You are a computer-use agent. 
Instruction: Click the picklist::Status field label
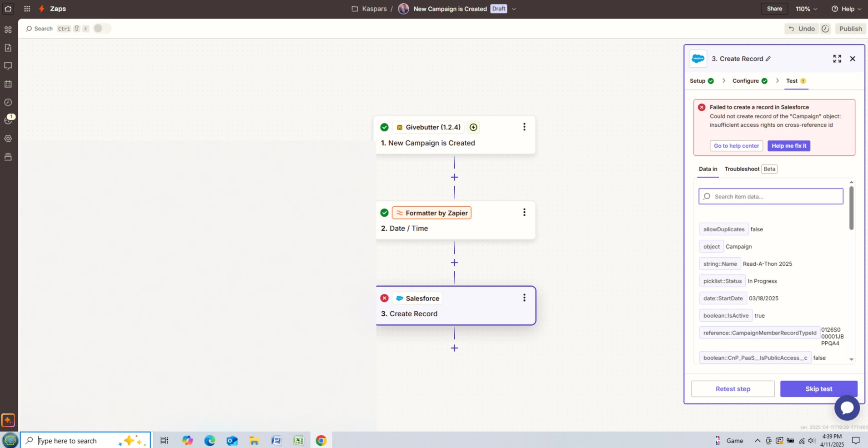pos(722,281)
